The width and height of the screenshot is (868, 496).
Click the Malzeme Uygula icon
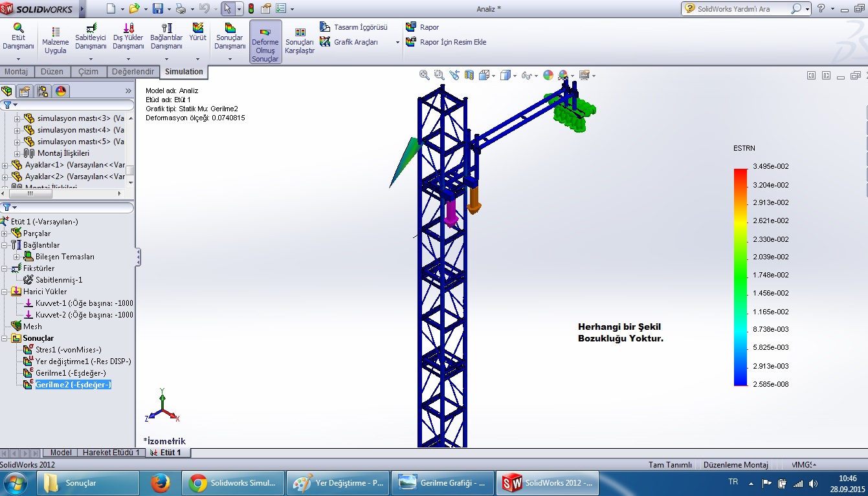pyautogui.click(x=55, y=32)
